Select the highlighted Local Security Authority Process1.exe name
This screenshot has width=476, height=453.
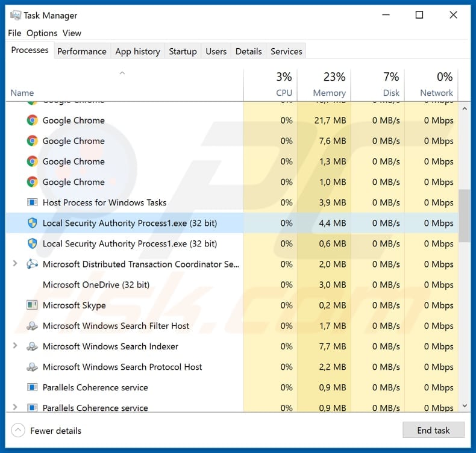[130, 223]
